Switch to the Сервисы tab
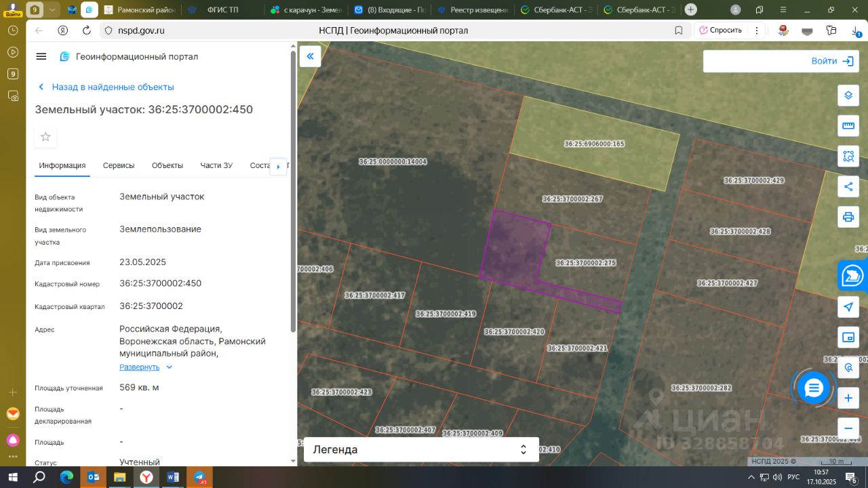The width and height of the screenshot is (868, 488). [119, 165]
